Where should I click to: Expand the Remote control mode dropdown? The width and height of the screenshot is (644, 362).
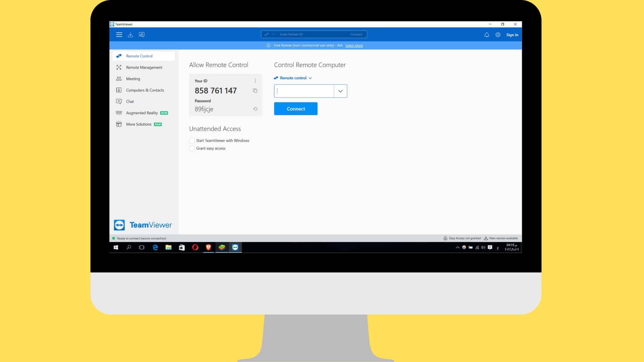[x=293, y=78]
